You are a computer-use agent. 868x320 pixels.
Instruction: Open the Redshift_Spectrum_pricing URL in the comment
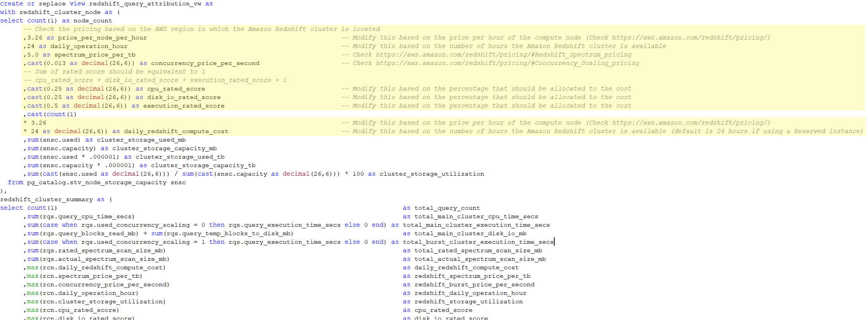[x=504, y=55]
